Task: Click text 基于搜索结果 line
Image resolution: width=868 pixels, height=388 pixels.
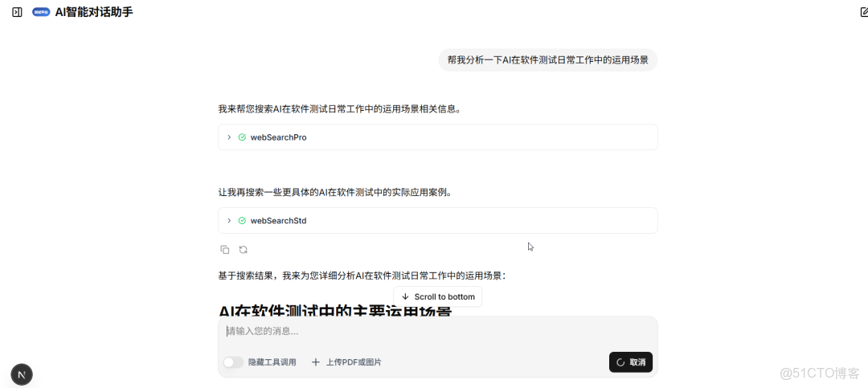Action: click(x=362, y=276)
